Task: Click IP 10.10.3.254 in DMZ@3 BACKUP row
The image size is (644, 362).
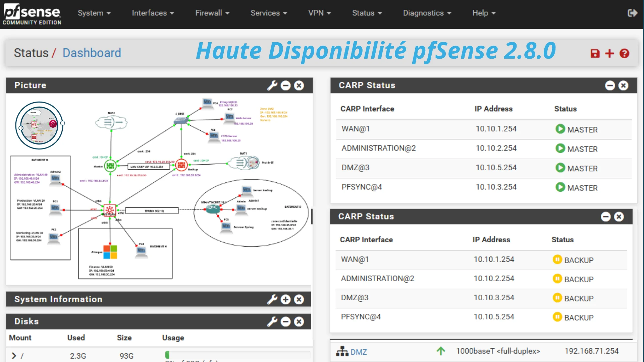Action: coord(494,298)
